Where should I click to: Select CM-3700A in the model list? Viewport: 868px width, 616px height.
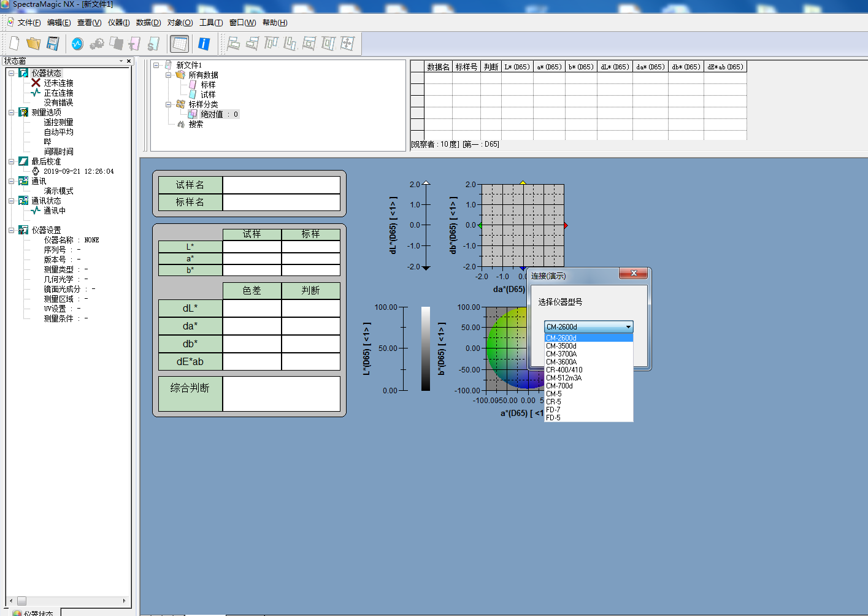(588, 354)
